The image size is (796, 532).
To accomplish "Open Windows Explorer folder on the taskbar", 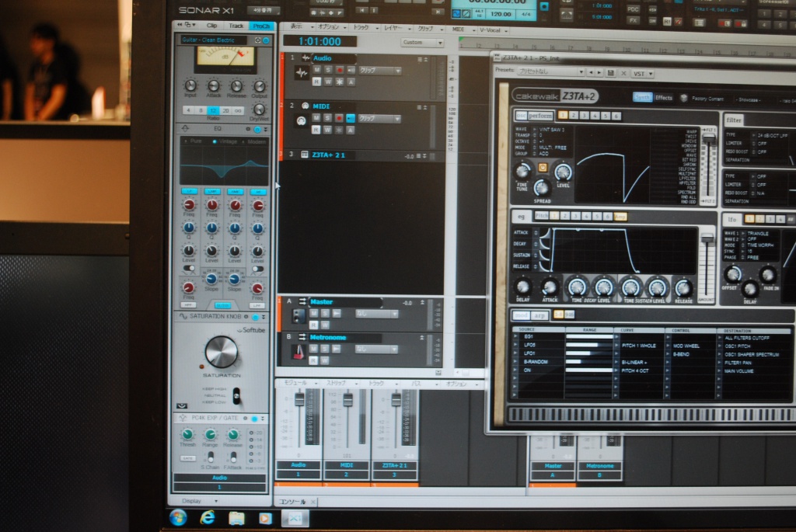I will (x=236, y=518).
